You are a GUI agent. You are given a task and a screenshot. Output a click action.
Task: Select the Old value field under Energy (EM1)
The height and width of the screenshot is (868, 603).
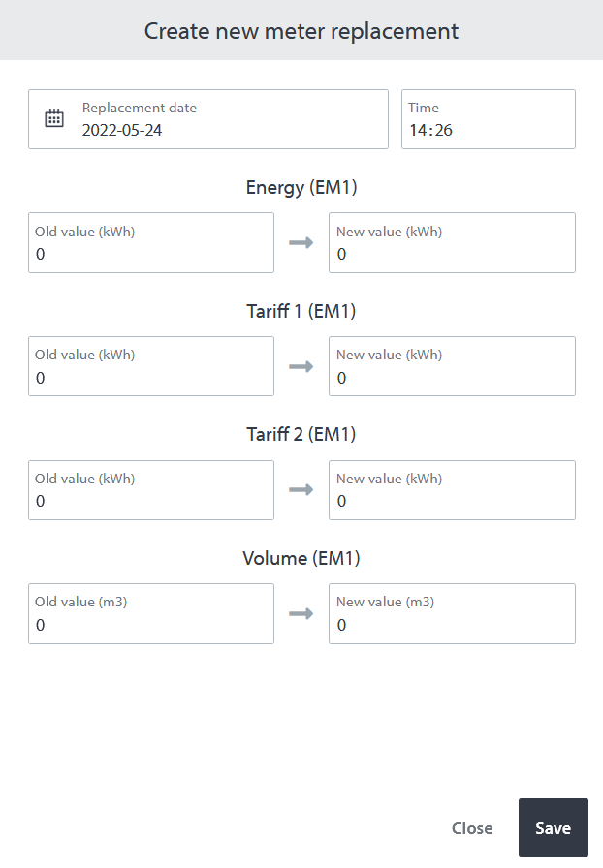(150, 242)
